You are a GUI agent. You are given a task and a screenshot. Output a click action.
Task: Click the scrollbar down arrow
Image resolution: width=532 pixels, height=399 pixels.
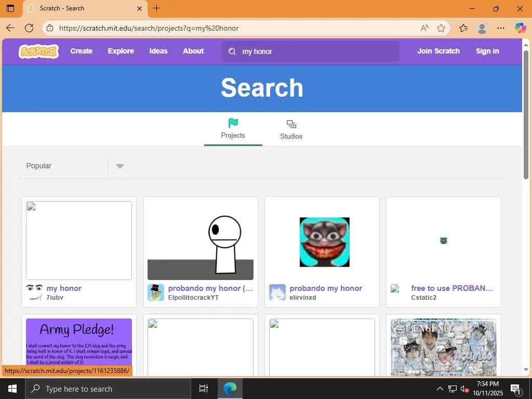tap(526, 369)
